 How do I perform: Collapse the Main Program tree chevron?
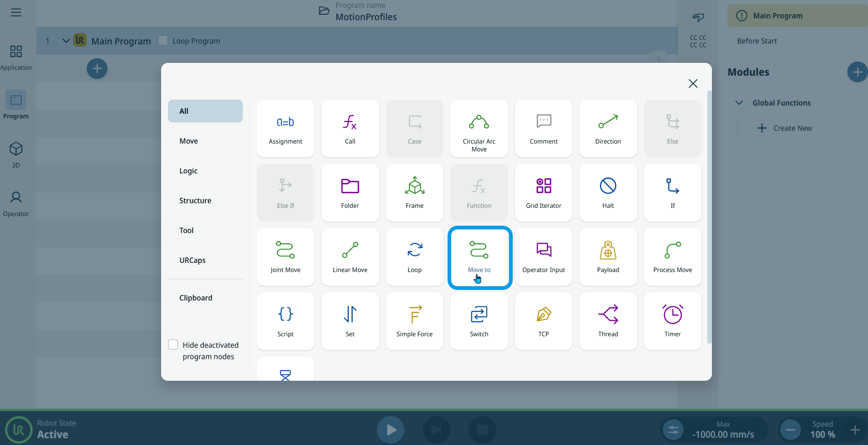coord(66,41)
